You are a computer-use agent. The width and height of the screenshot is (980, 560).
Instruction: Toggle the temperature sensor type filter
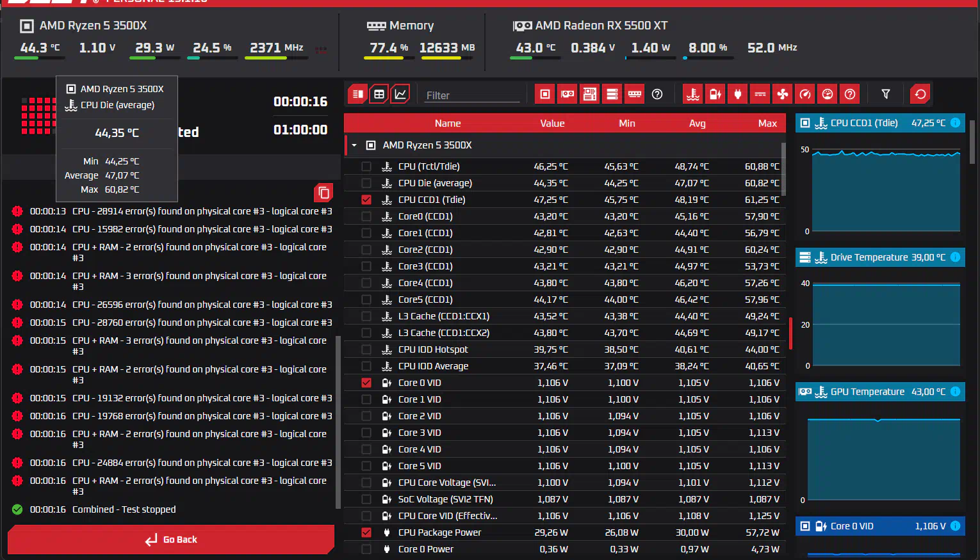(x=693, y=94)
